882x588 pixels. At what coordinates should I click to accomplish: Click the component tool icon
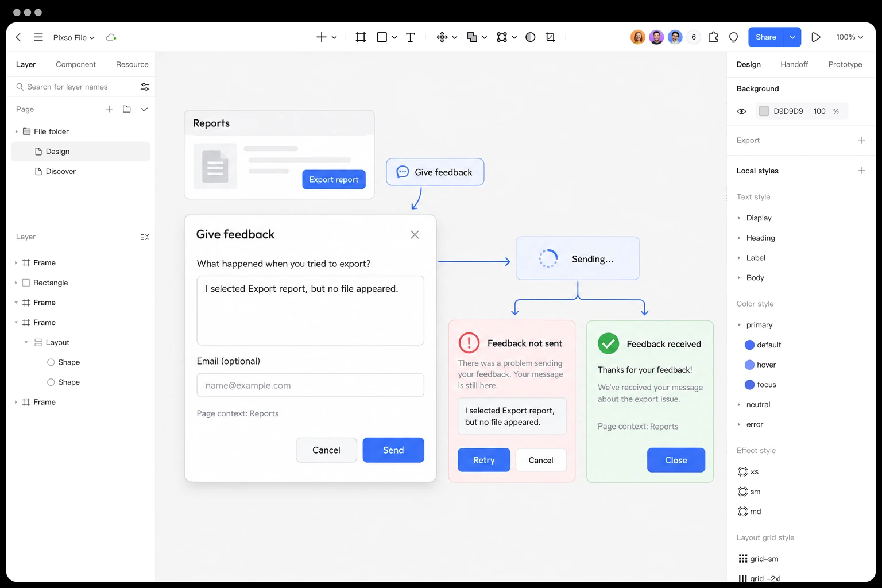pos(442,37)
